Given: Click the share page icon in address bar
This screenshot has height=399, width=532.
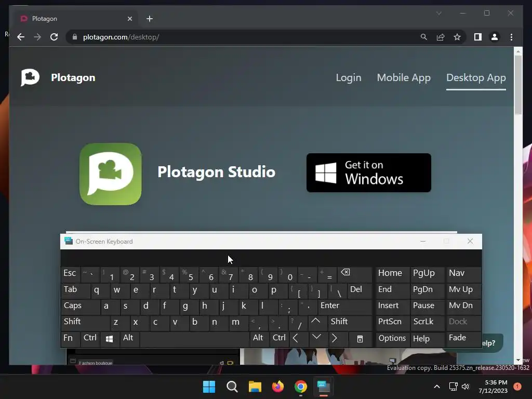Looking at the screenshot, I should [x=441, y=37].
